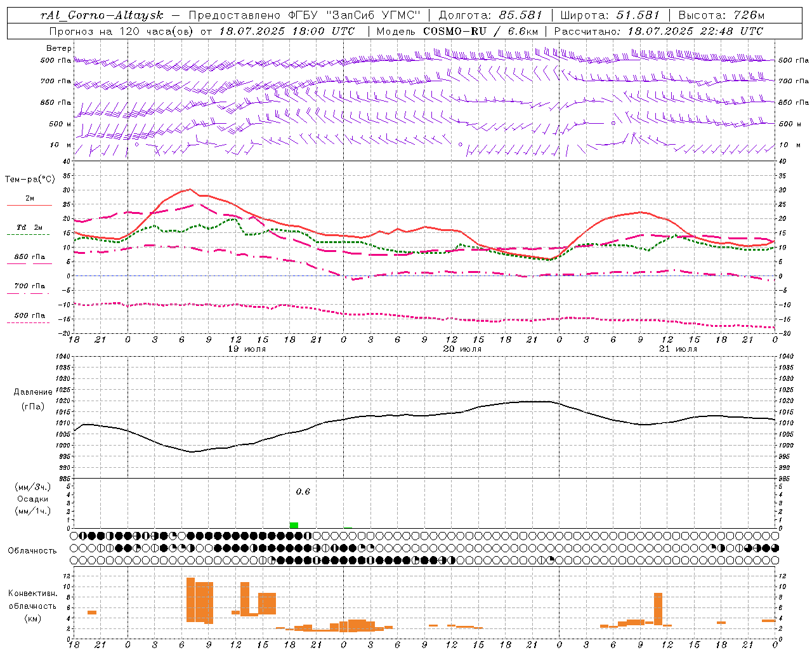
Task: Click the Широта 51.581 header field
Action: (x=610, y=15)
